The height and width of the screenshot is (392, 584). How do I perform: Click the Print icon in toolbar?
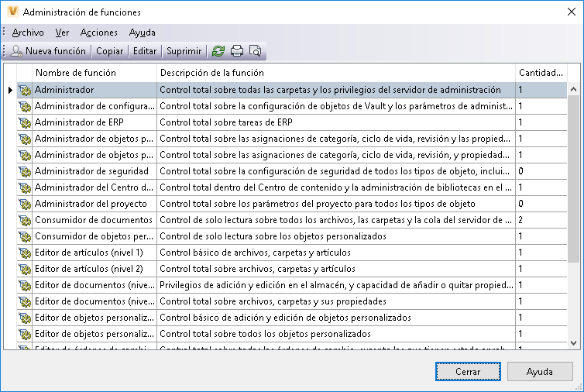[237, 51]
